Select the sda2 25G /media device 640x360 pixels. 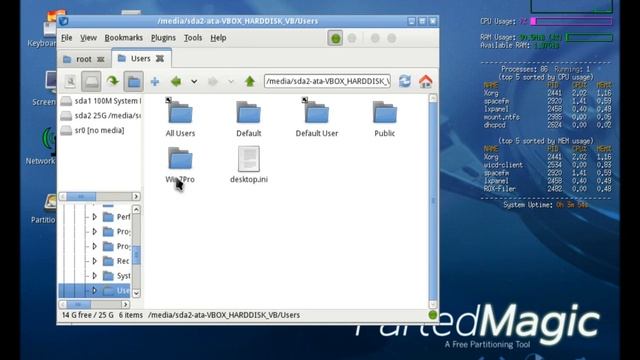(100, 116)
